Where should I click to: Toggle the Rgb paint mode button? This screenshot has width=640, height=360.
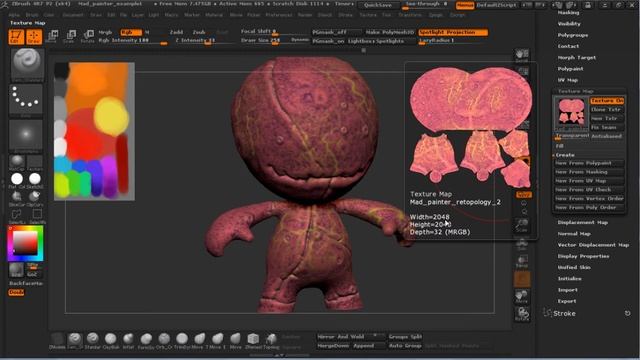coord(131,32)
